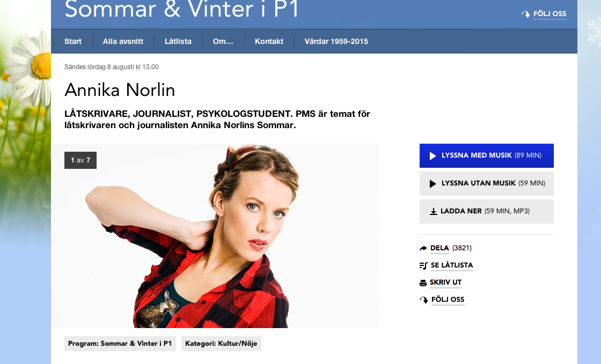Click the Sommar & Vinter i P1 title
601x364 pixels.
182,9
